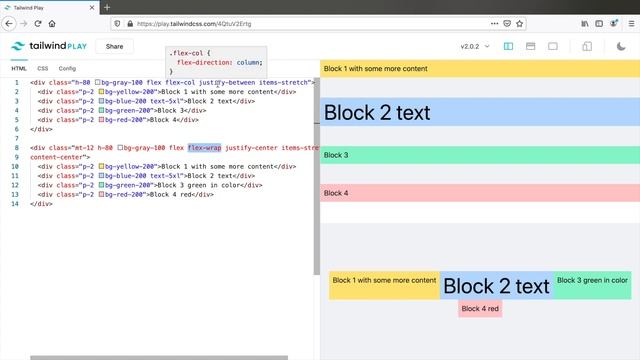Open the Firefox account icon

613,24
